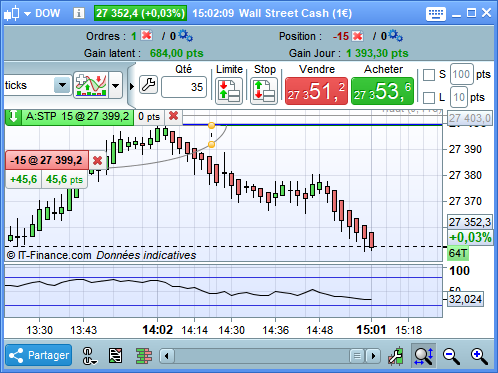Click the 27 403,0 price level label
This screenshot has height=373, width=498.
(470, 118)
